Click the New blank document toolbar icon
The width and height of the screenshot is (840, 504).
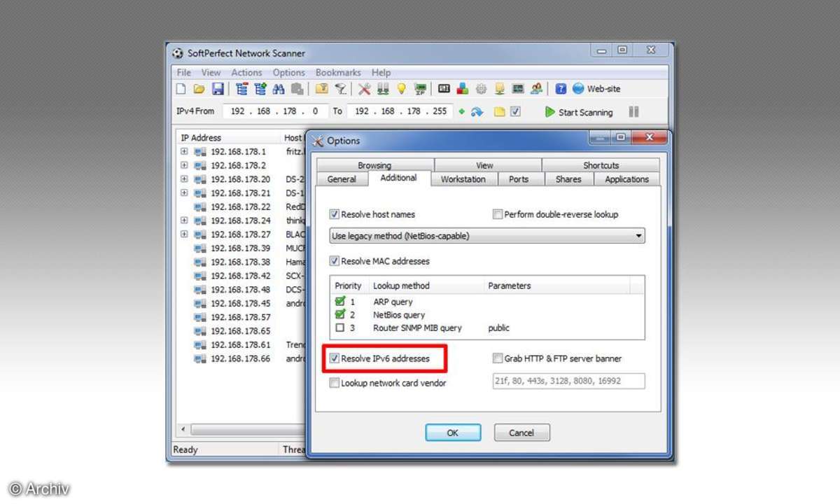(x=181, y=89)
